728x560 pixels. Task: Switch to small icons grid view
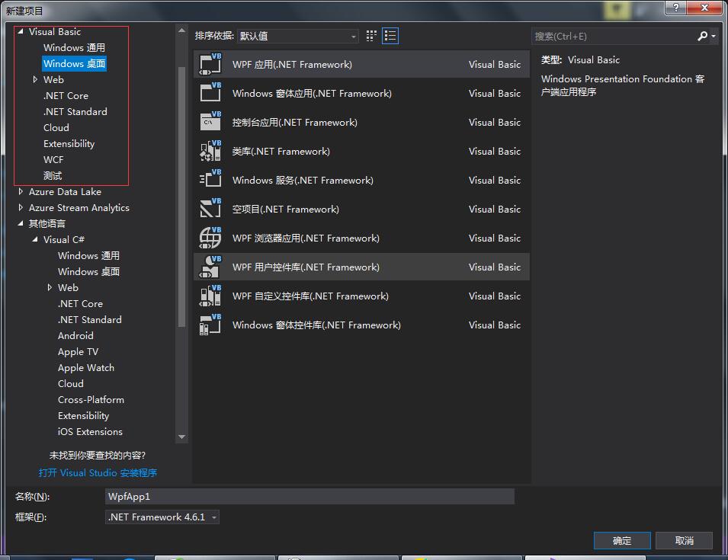point(371,36)
